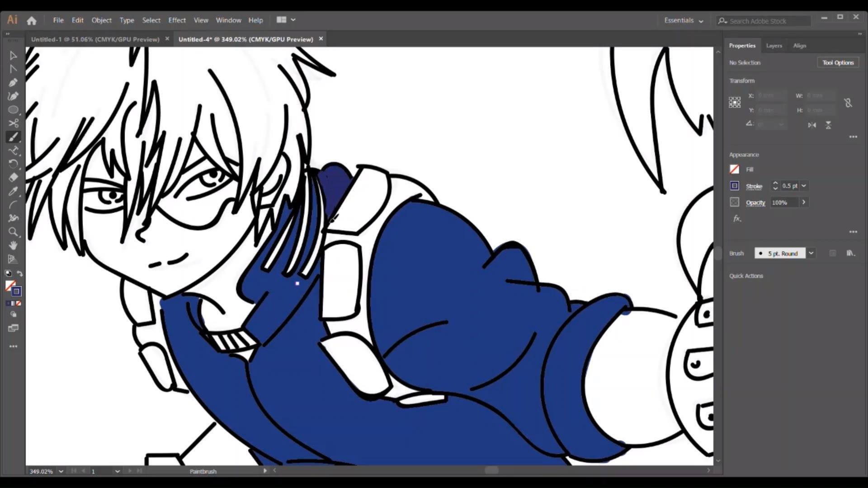Set fill mode to None
The height and width of the screenshot is (488, 868).
tap(19, 303)
